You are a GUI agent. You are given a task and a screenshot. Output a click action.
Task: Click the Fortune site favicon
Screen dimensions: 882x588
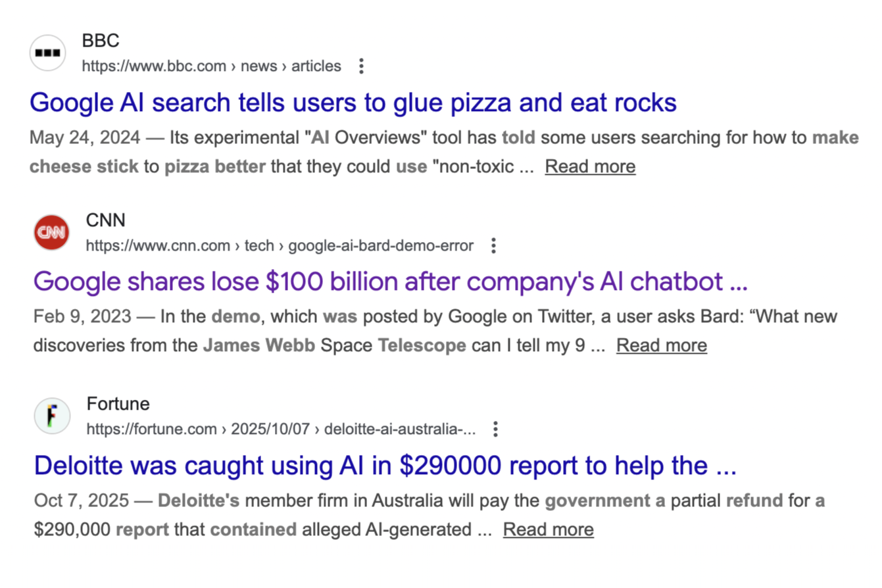(x=52, y=416)
